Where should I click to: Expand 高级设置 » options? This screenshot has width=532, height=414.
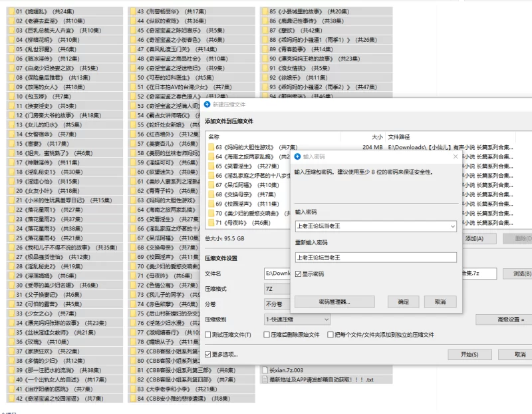[503, 319]
